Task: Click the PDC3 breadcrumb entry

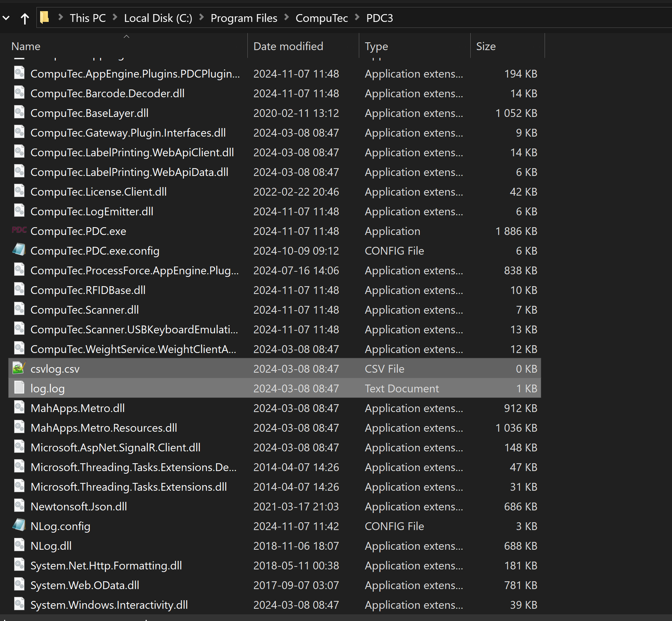Action: point(379,17)
